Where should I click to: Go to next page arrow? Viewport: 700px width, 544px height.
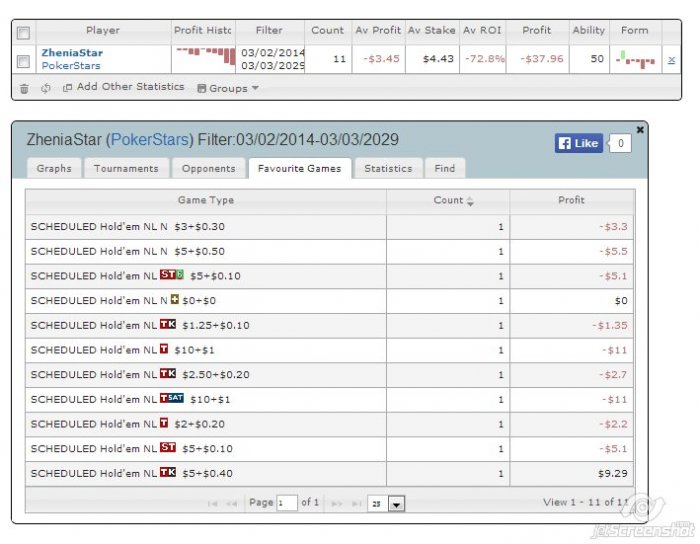click(x=337, y=504)
